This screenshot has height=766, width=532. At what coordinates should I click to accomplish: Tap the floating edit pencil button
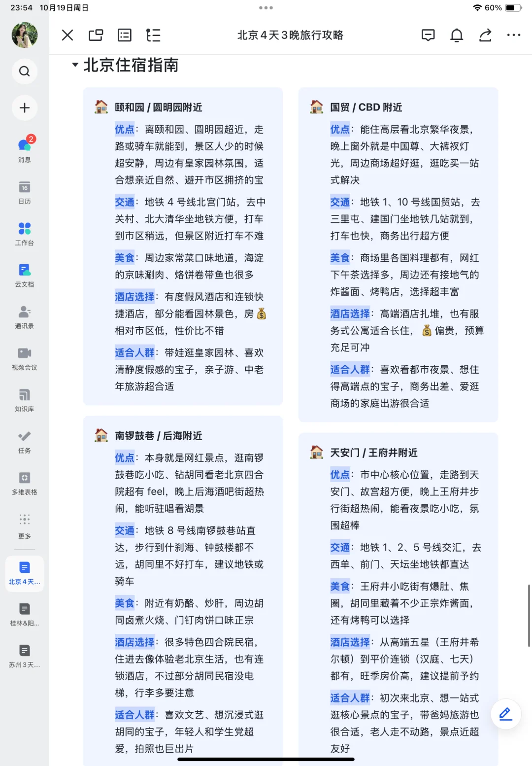pyautogui.click(x=505, y=713)
